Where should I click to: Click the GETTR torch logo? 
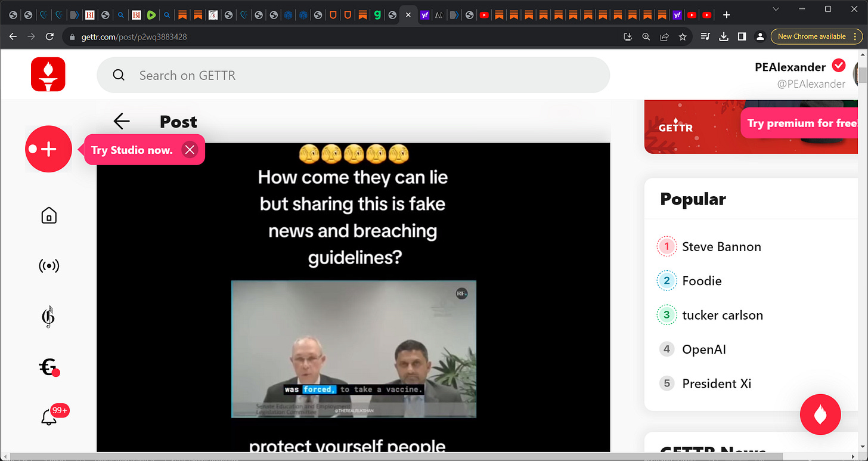48,75
